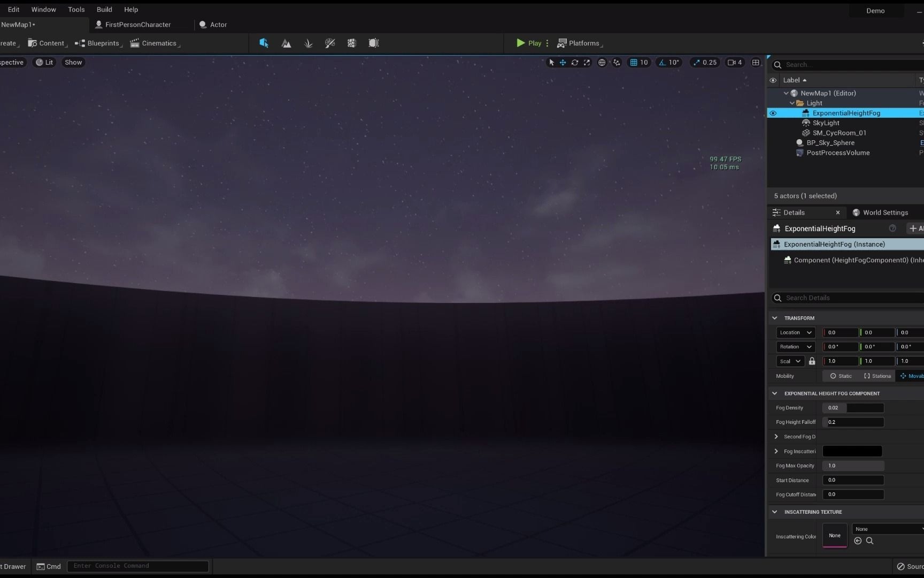Expand Second Fog Data settings
The width and height of the screenshot is (924, 578).
[x=776, y=437]
